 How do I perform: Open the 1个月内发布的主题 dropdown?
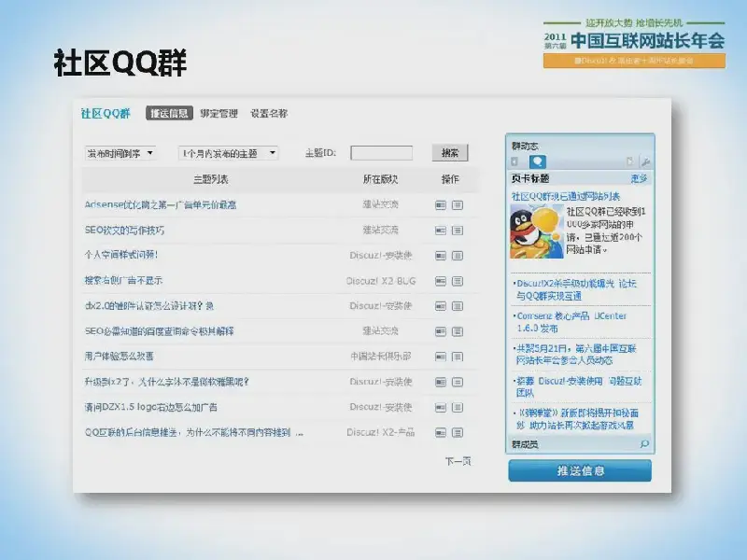pos(228,153)
